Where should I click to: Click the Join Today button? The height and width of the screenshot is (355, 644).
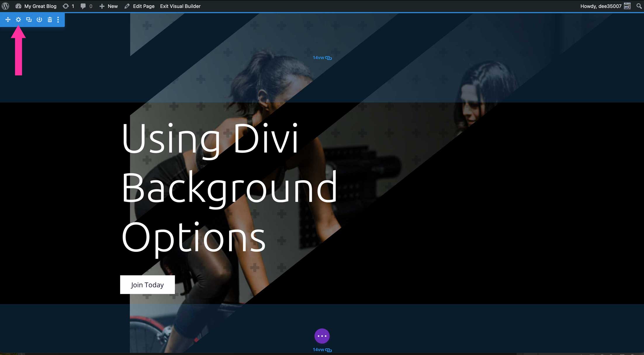tap(148, 285)
